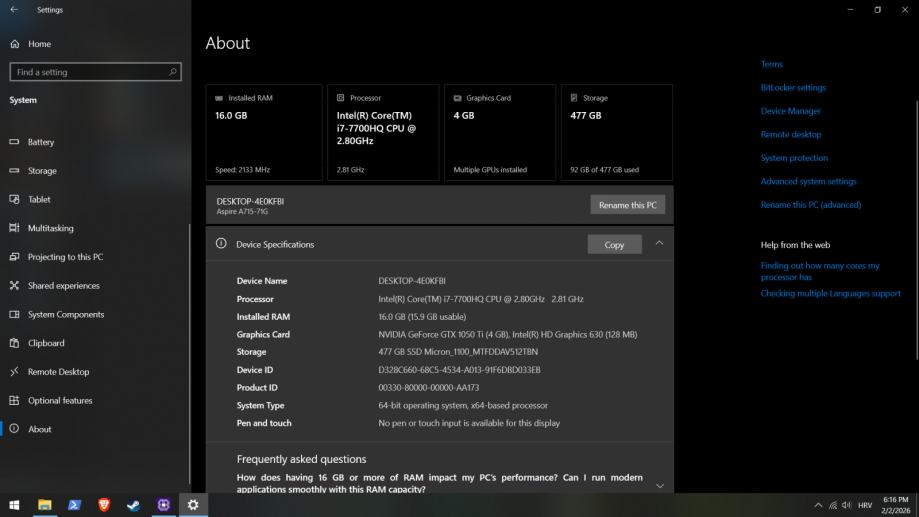Open System protection link
This screenshot has width=919, height=517.
click(794, 158)
